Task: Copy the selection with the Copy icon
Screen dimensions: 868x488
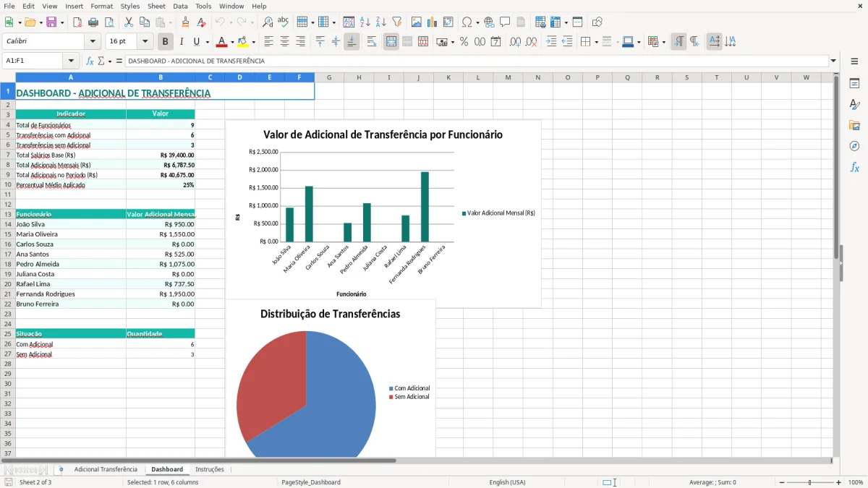Action: click(x=145, y=22)
